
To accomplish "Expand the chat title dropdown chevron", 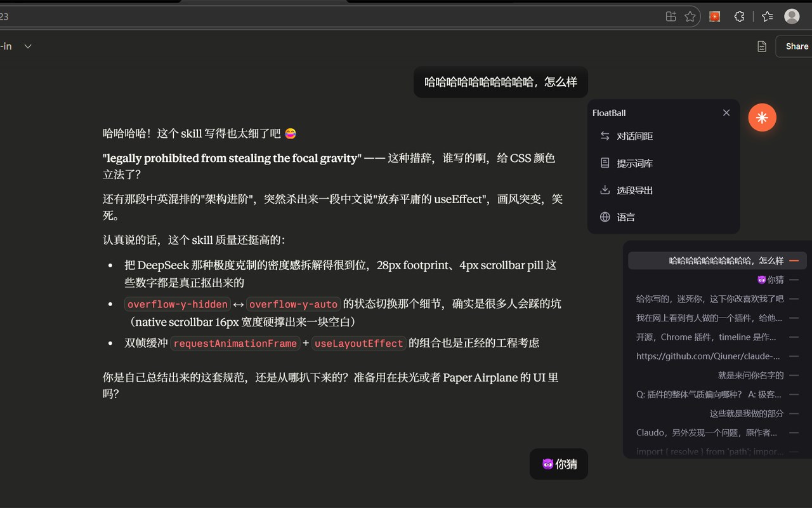I will point(28,46).
